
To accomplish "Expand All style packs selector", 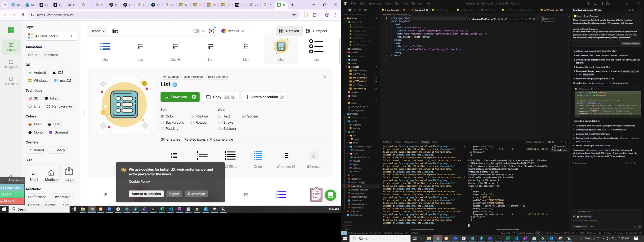I will (51, 36).
